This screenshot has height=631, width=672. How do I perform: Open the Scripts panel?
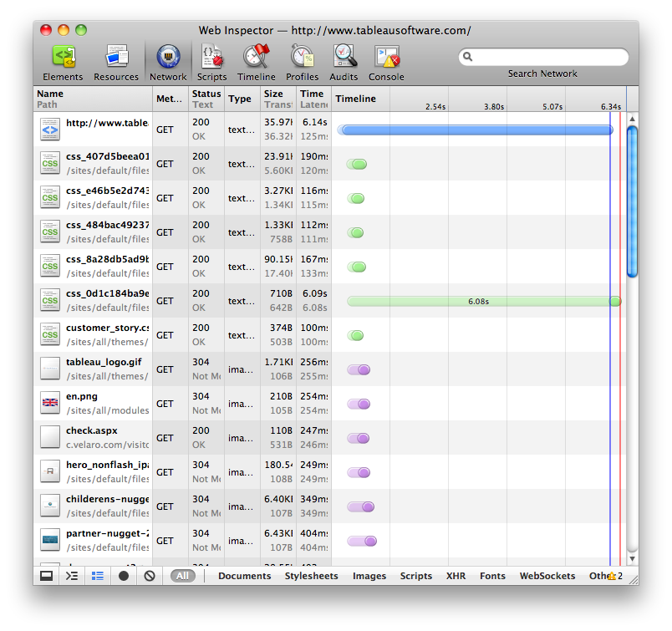pos(211,63)
